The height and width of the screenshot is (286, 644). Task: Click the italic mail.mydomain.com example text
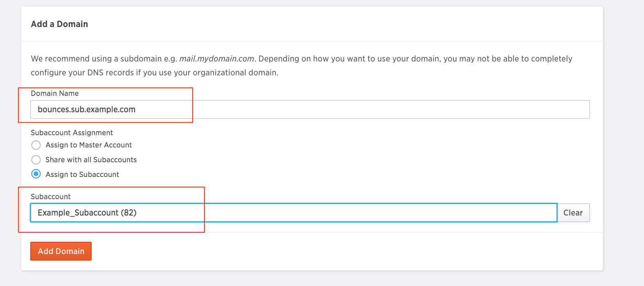pos(217,59)
